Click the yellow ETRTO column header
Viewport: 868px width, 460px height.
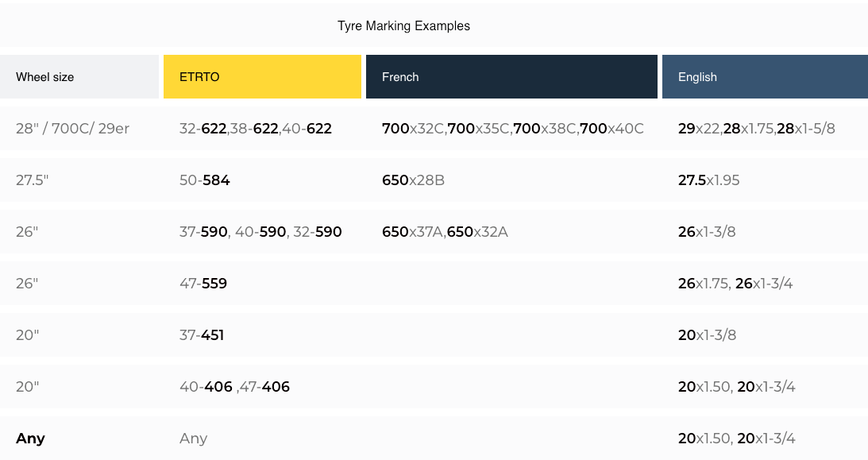[200, 77]
